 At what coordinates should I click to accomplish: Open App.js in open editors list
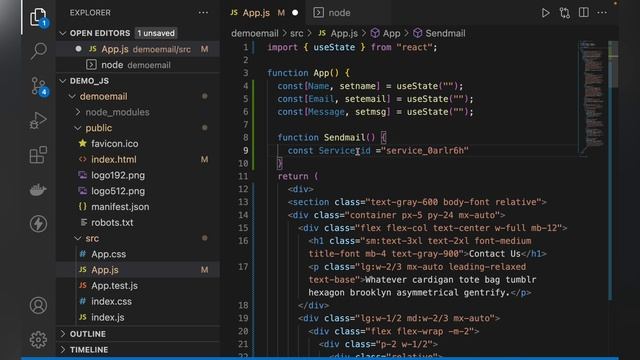tap(139, 49)
